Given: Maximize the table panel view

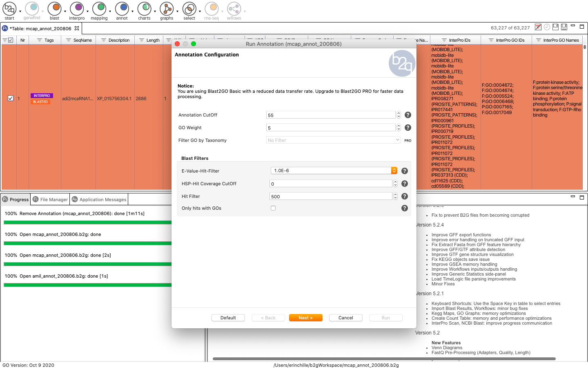Looking at the screenshot, I should [x=582, y=26].
